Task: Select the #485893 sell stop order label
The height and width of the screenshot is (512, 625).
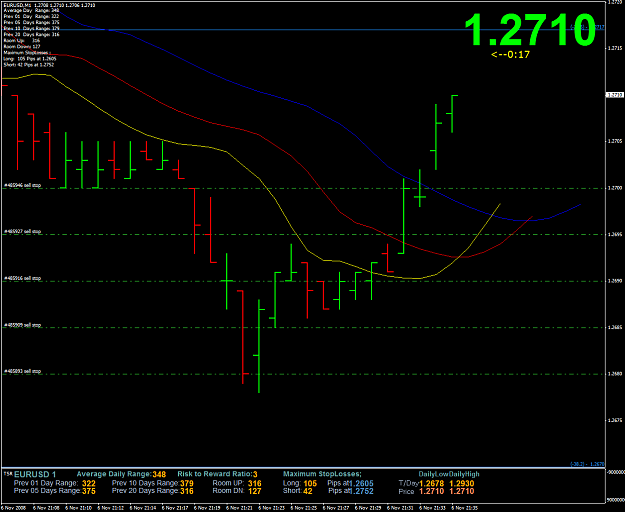Action: pos(23,371)
